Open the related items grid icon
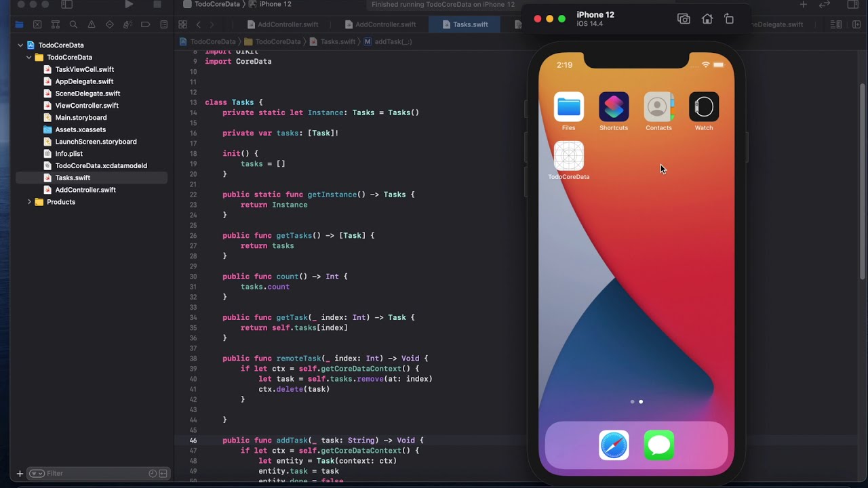The image size is (868, 488). pos(182,24)
